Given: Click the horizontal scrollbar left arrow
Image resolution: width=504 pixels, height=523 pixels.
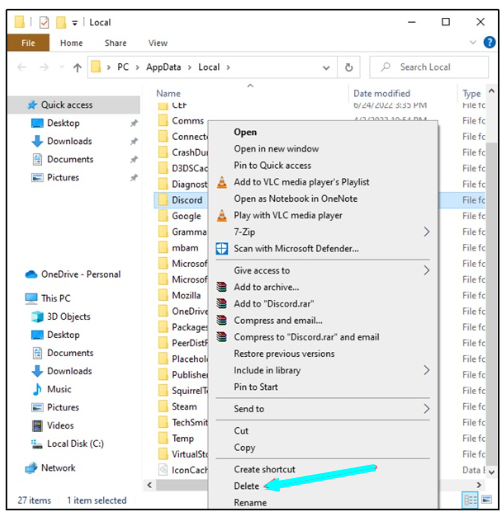Looking at the screenshot, I should [149, 485].
